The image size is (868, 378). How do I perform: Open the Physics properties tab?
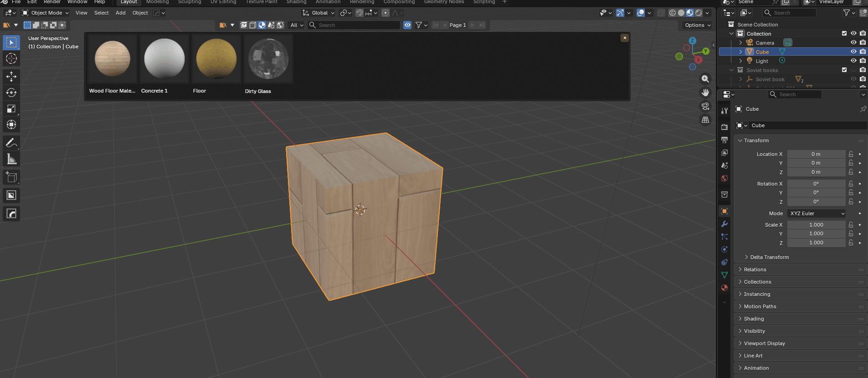coord(724,249)
